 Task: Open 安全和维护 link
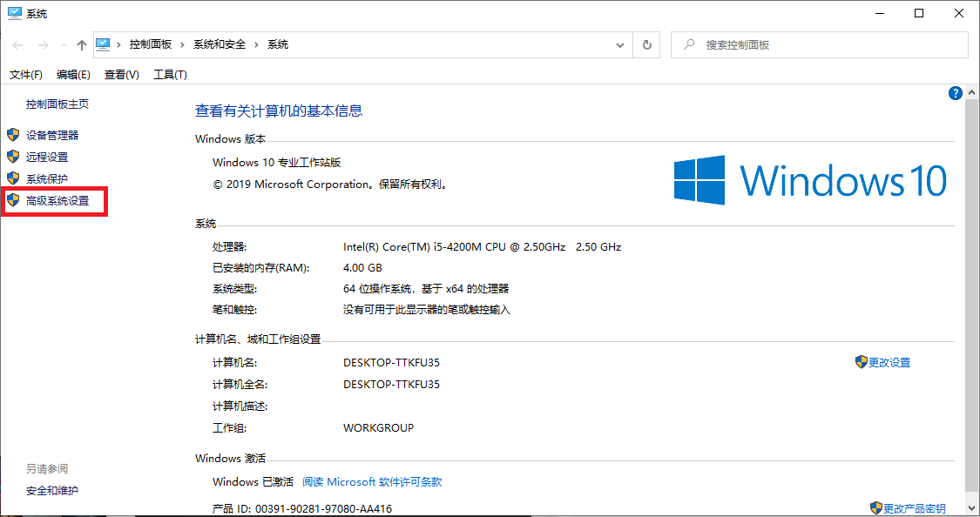point(52,491)
